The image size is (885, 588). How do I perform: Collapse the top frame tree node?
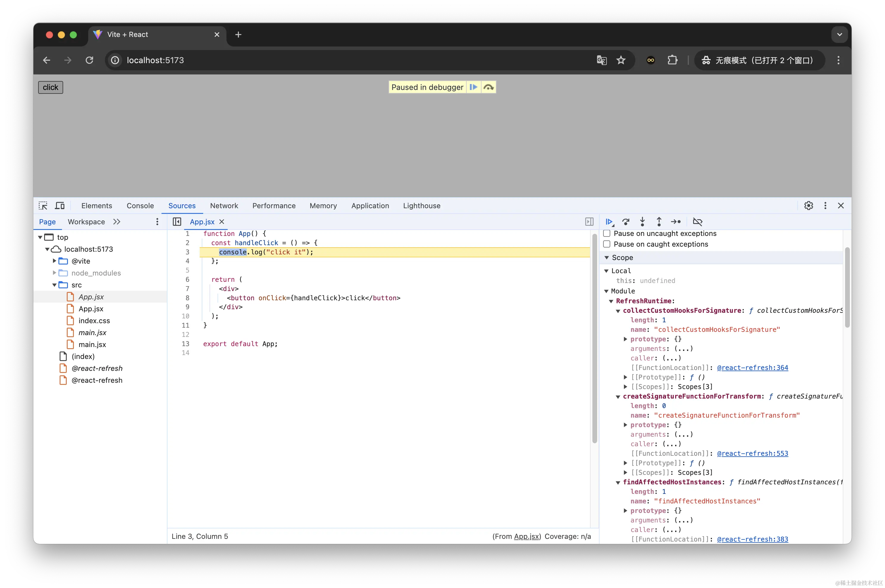[x=40, y=237]
